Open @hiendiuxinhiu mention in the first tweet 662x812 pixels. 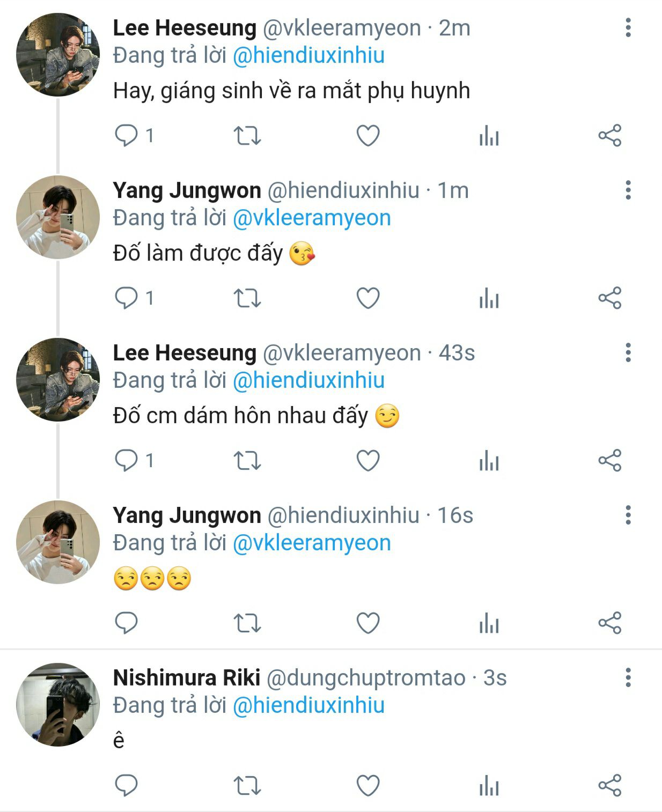308,55
